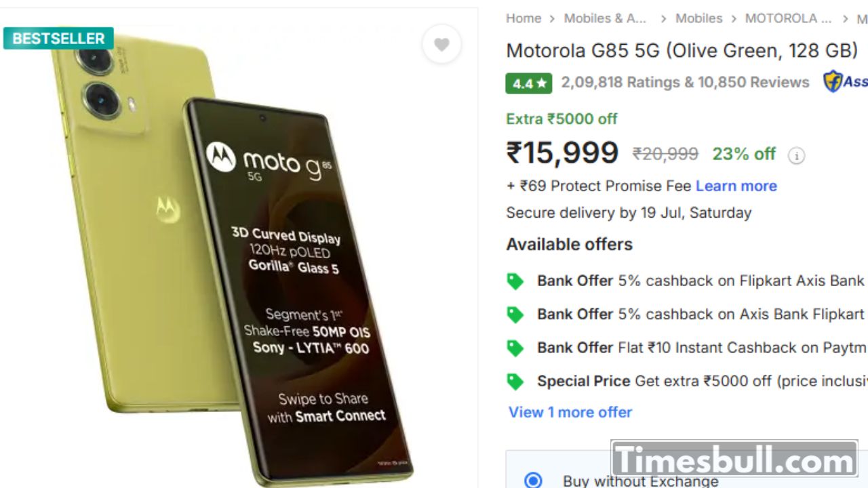
Task: Open the price info icon next to 23% off
Action: [796, 156]
